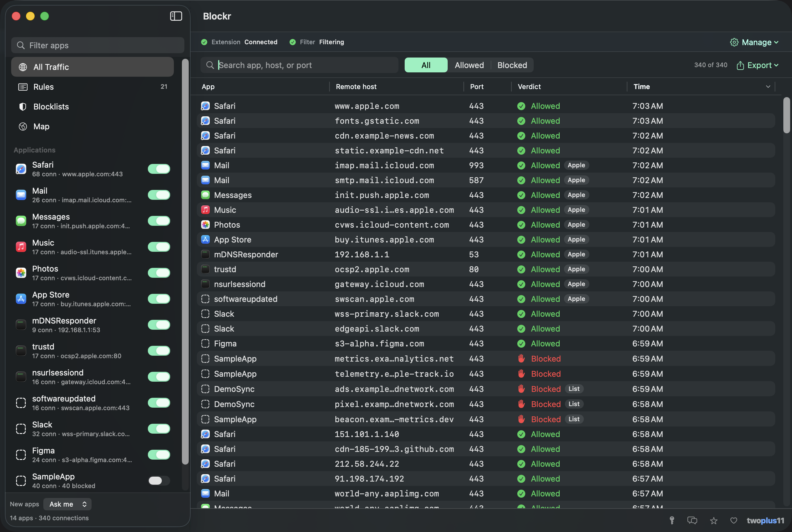This screenshot has height=532, width=792.
Task: Open the Map icon in sidebar
Action: coord(23,127)
